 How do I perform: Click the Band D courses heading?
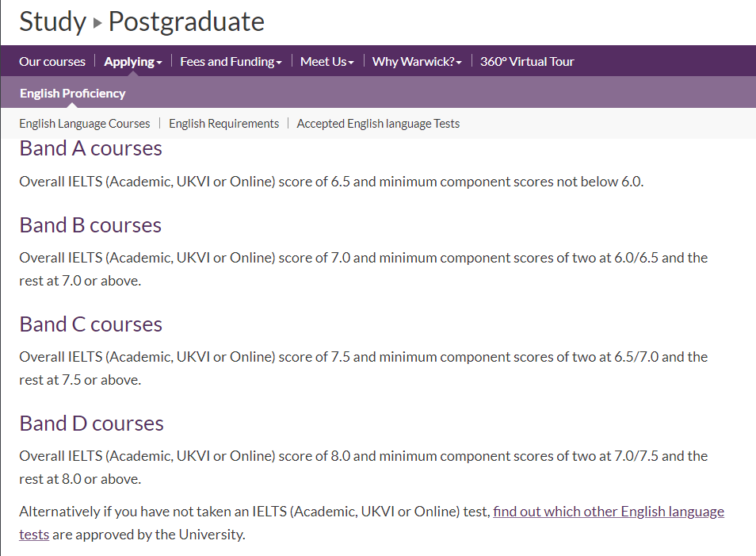(x=92, y=424)
